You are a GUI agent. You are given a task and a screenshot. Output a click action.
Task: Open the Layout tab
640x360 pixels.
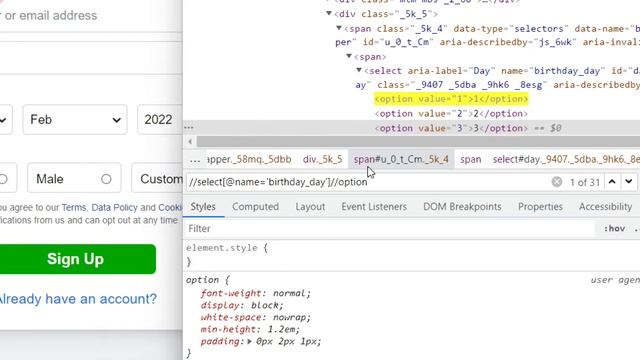tap(310, 207)
